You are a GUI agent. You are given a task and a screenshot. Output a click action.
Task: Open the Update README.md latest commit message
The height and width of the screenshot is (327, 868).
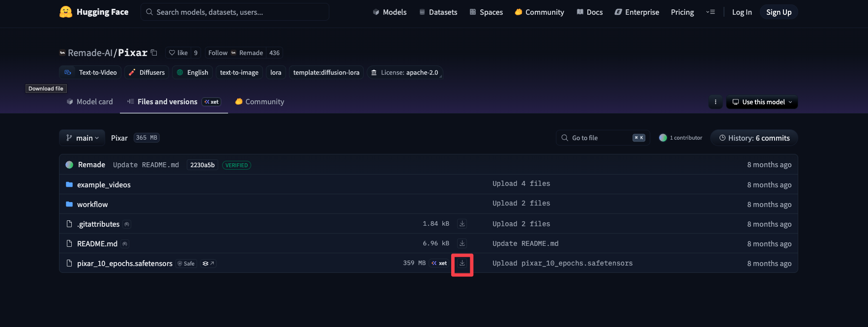(x=146, y=165)
